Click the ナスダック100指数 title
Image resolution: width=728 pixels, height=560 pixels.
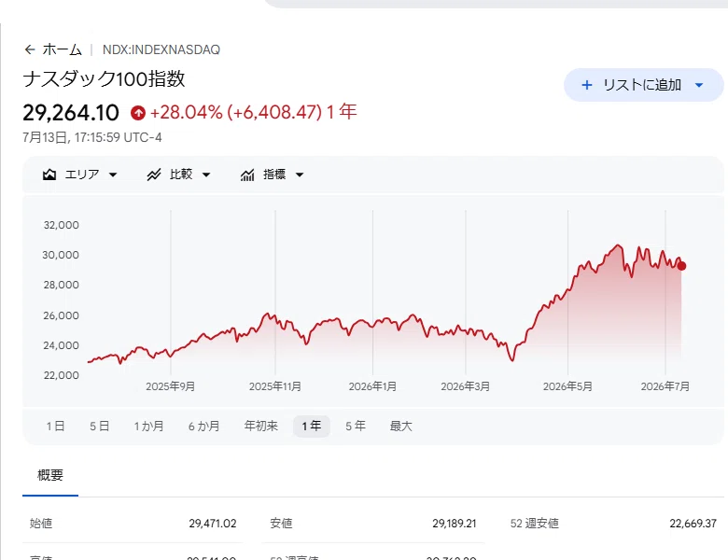tap(104, 78)
